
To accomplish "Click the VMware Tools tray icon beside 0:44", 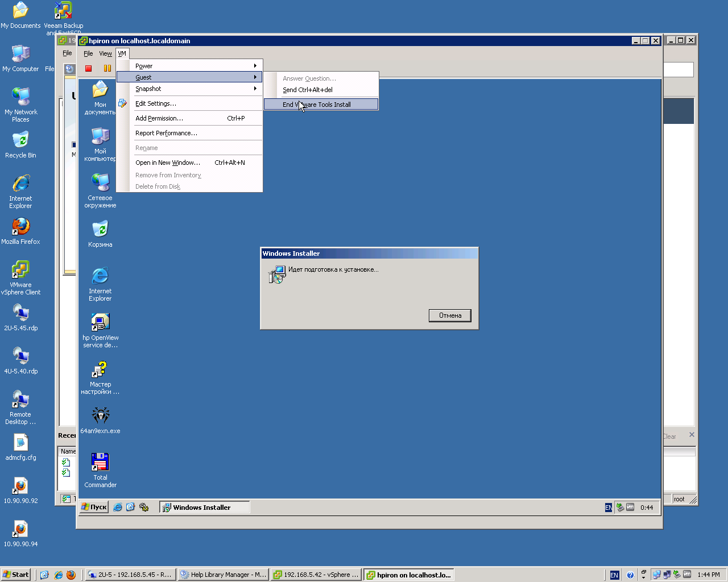I will click(x=630, y=508).
